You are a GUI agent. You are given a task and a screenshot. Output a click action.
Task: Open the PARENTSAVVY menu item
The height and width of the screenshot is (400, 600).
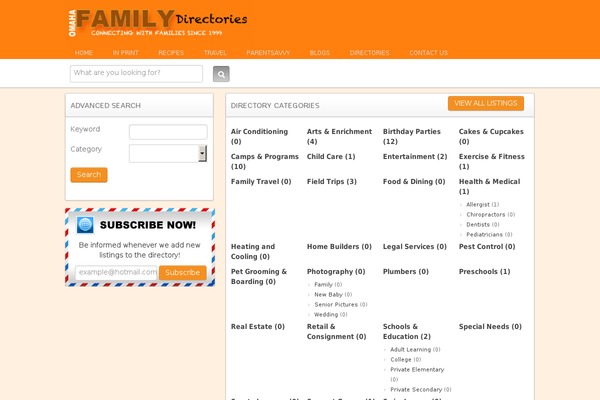[268, 53]
